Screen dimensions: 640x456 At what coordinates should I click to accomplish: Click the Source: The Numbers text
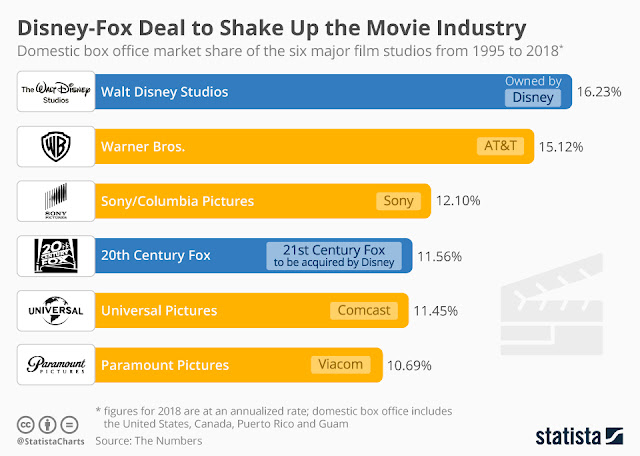tap(149, 441)
